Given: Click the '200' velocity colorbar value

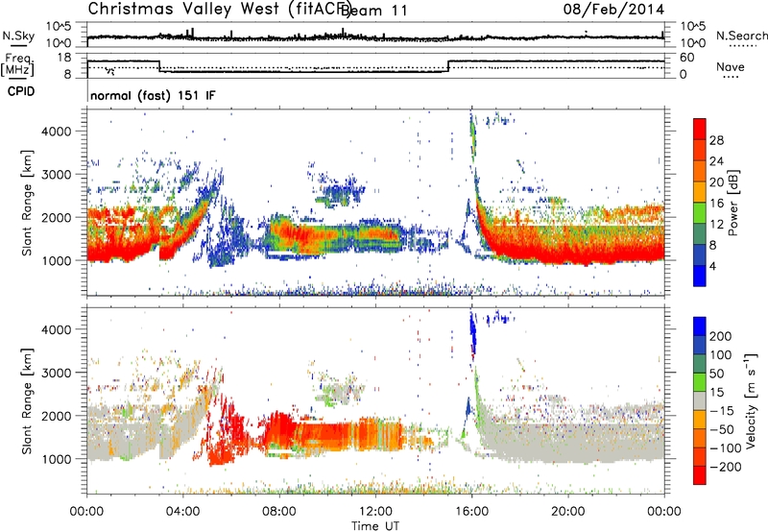Looking at the screenshot, I should tap(721, 336).
